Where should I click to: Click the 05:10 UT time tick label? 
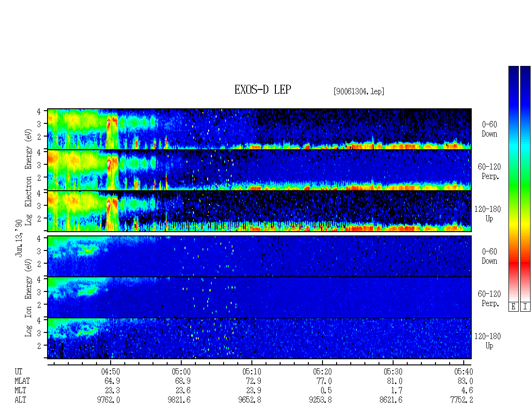coord(251,372)
